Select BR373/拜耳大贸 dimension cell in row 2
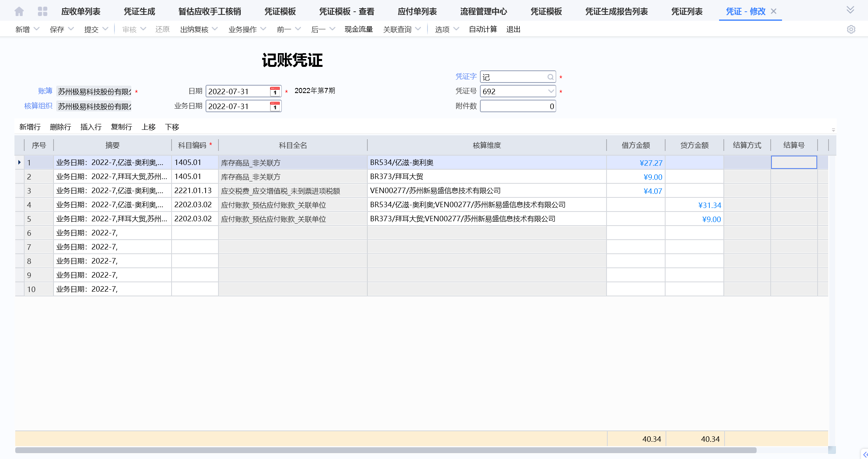This screenshot has height=459, width=868. point(487,177)
